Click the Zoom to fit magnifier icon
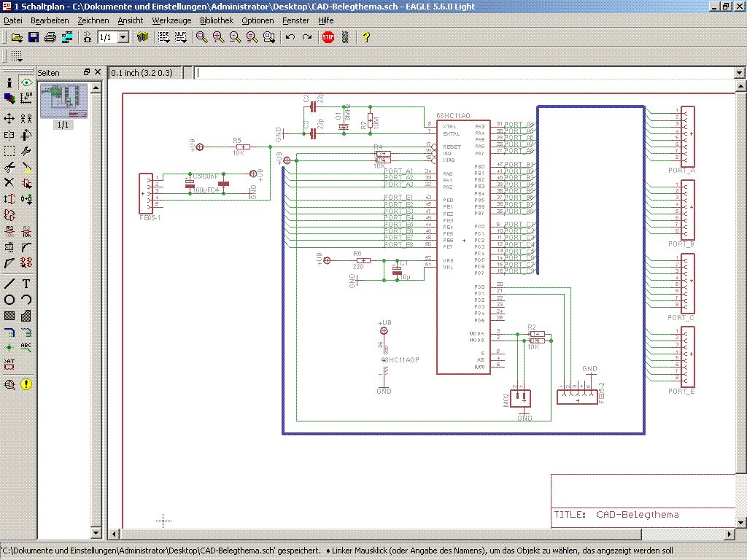This screenshot has height=560, width=747. coord(202,37)
